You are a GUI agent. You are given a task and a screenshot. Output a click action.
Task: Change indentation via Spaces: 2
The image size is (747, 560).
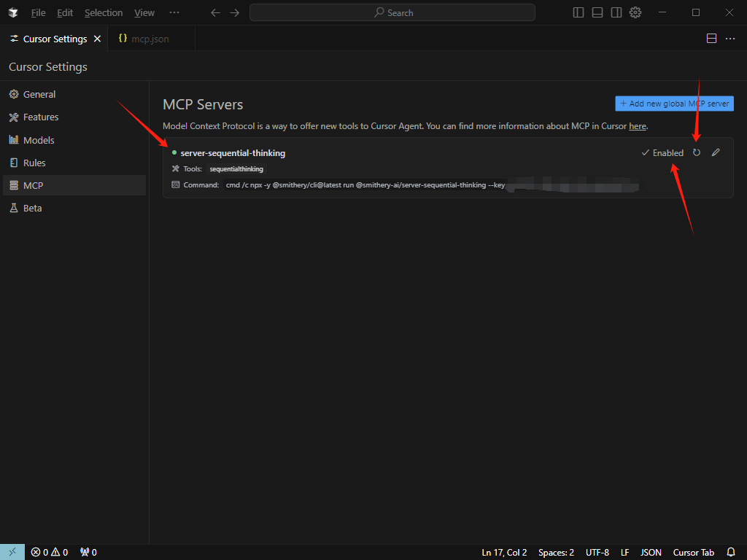[x=556, y=553]
